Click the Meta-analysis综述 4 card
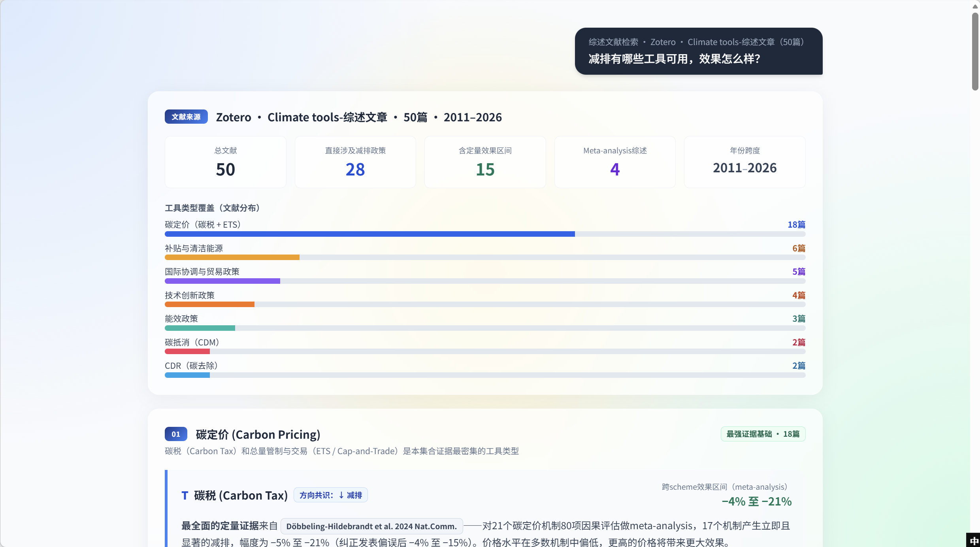The height and width of the screenshot is (547, 980). (615, 162)
